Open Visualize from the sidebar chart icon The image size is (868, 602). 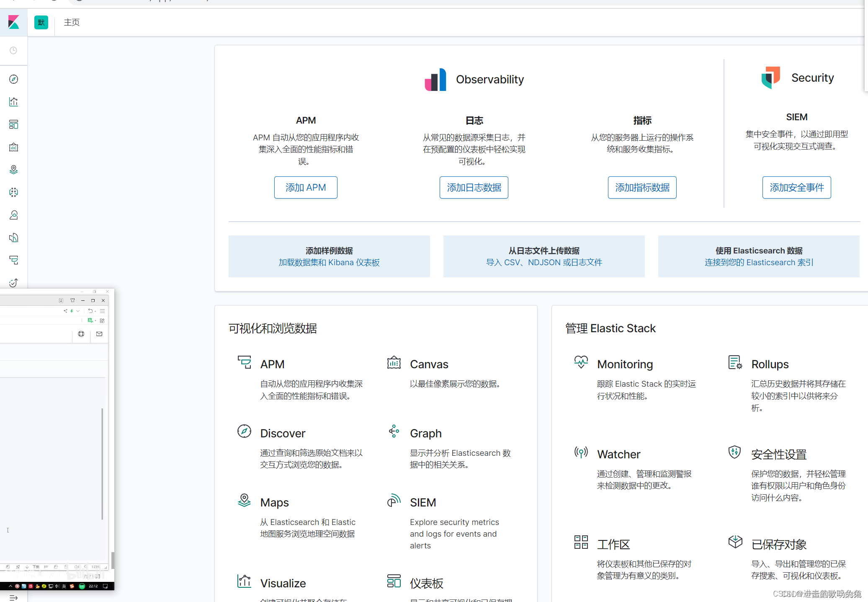tap(13, 102)
